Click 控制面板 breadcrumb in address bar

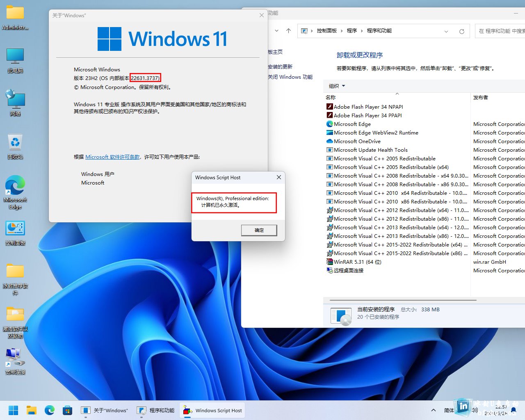pyautogui.click(x=327, y=31)
